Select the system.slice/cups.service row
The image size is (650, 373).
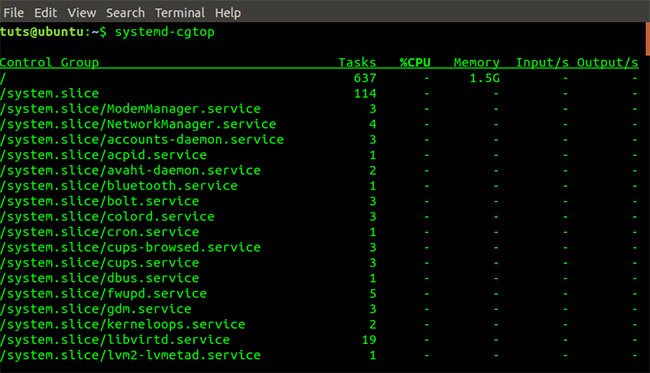click(x=319, y=263)
